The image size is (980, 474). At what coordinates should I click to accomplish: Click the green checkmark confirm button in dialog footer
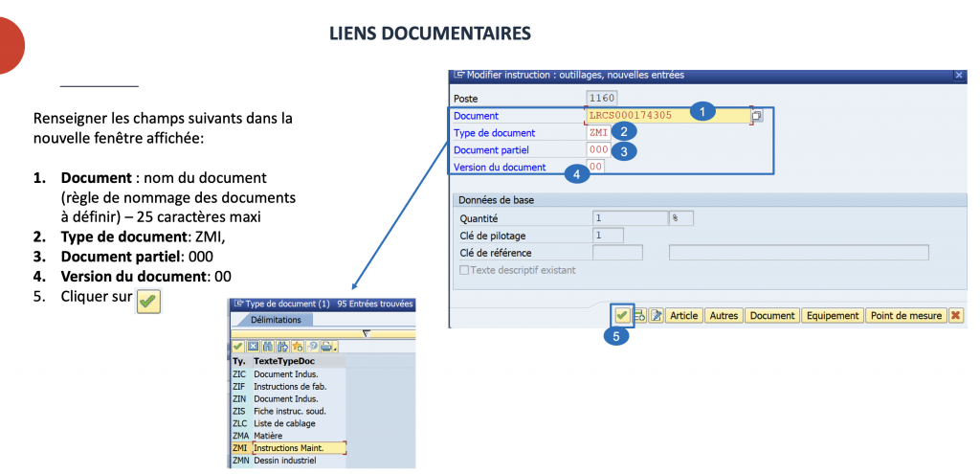tap(622, 315)
